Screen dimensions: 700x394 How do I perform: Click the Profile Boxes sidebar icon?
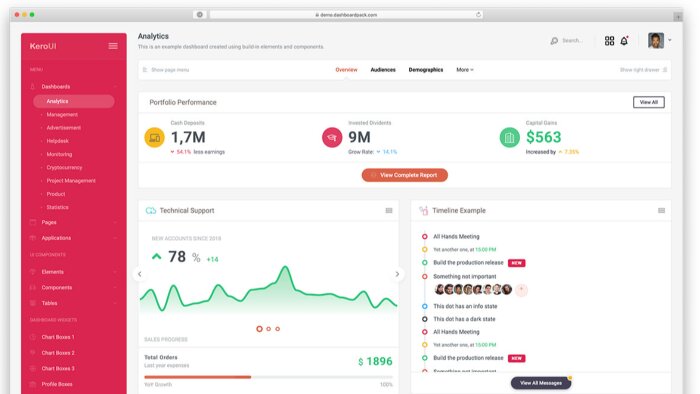(x=33, y=384)
